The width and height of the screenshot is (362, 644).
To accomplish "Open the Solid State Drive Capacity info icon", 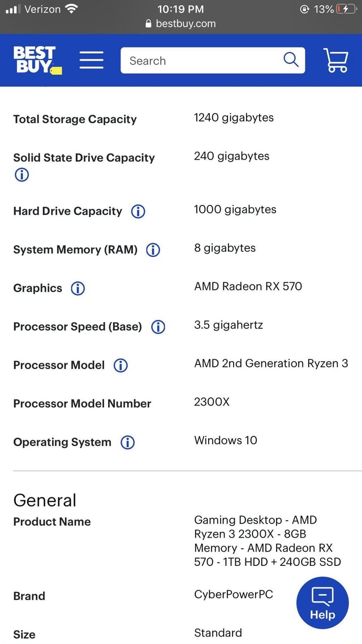I will click(21, 175).
